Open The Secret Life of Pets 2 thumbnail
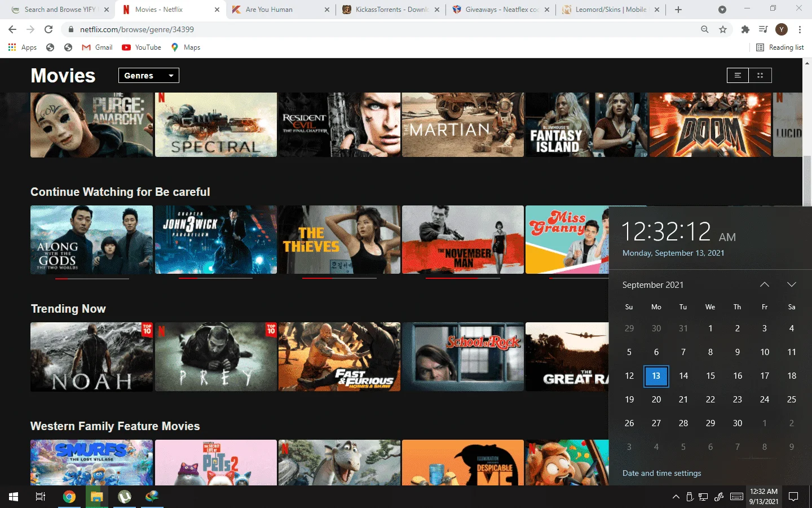The width and height of the screenshot is (812, 508). tap(216, 462)
